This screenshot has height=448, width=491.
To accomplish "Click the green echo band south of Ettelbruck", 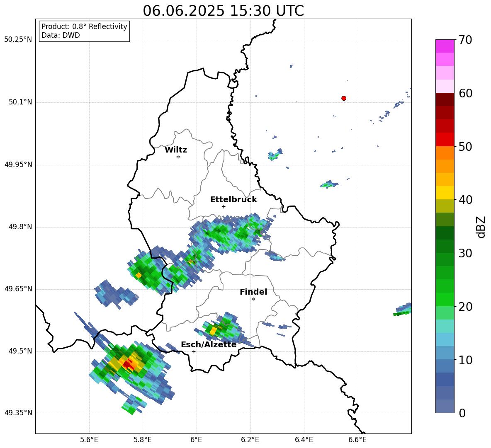I will [x=232, y=233].
